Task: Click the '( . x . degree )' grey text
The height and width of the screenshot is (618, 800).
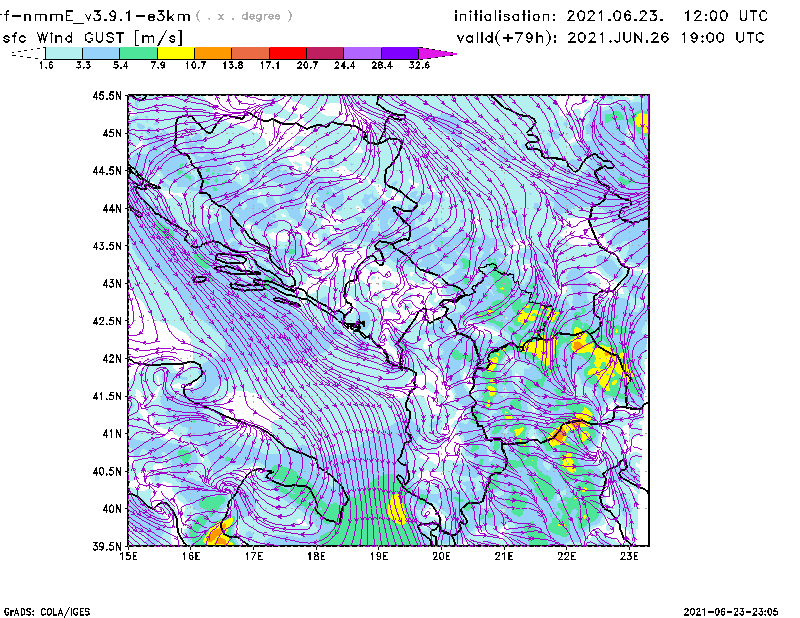Action: (x=244, y=16)
